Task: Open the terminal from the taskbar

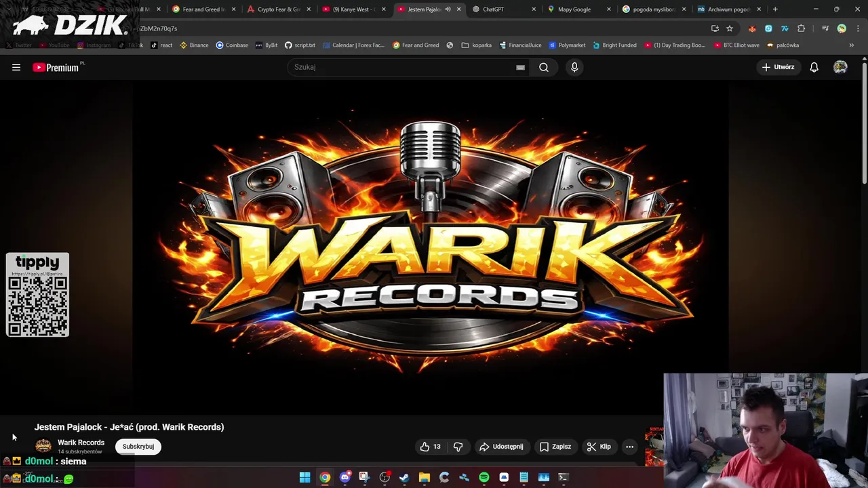Action: [x=563, y=477]
